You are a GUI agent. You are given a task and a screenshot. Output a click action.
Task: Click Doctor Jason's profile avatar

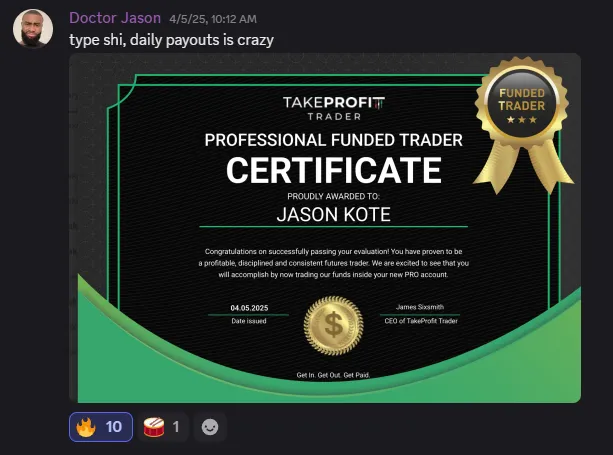(33, 28)
